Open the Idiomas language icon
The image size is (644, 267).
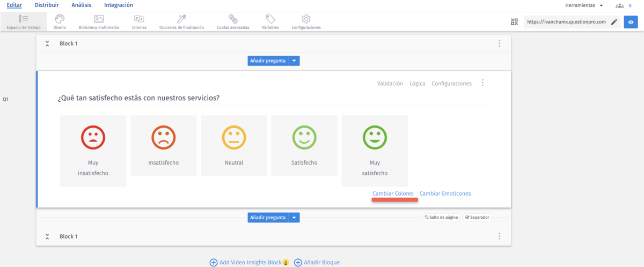click(139, 19)
